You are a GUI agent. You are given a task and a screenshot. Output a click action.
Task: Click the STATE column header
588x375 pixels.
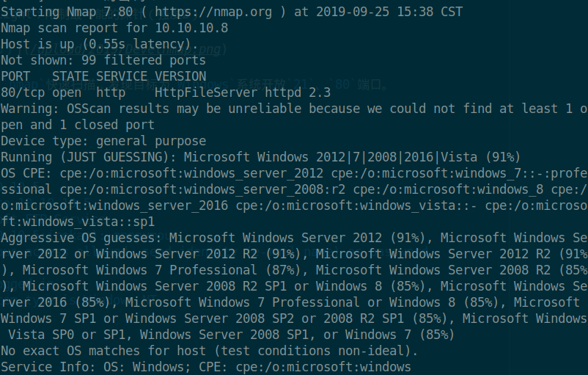pyautogui.click(x=70, y=76)
